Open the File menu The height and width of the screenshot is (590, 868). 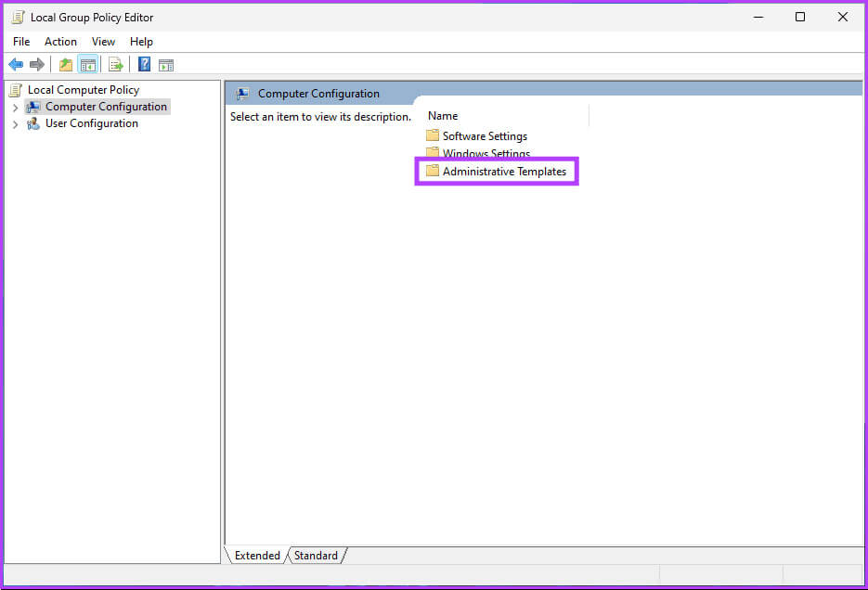click(x=21, y=42)
